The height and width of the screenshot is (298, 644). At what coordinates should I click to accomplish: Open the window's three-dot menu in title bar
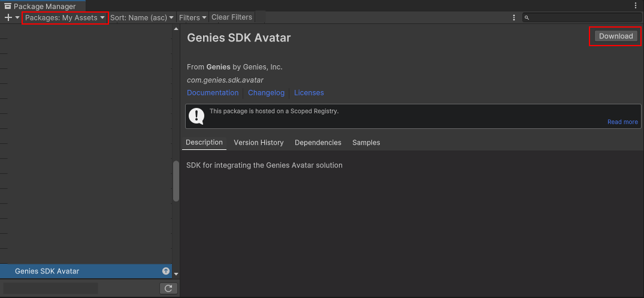click(x=636, y=6)
